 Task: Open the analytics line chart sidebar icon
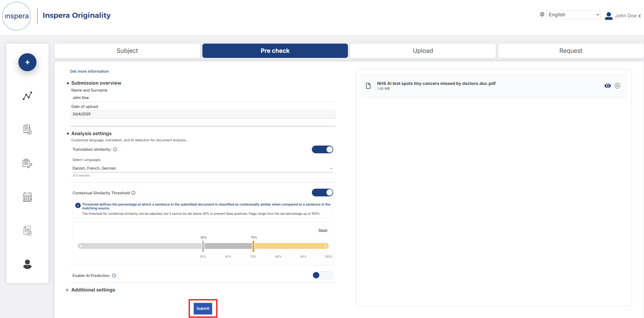pos(27,96)
